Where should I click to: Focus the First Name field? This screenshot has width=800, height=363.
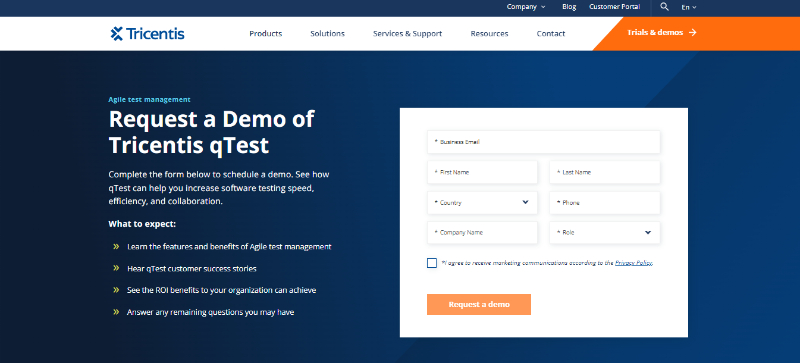[x=482, y=172]
